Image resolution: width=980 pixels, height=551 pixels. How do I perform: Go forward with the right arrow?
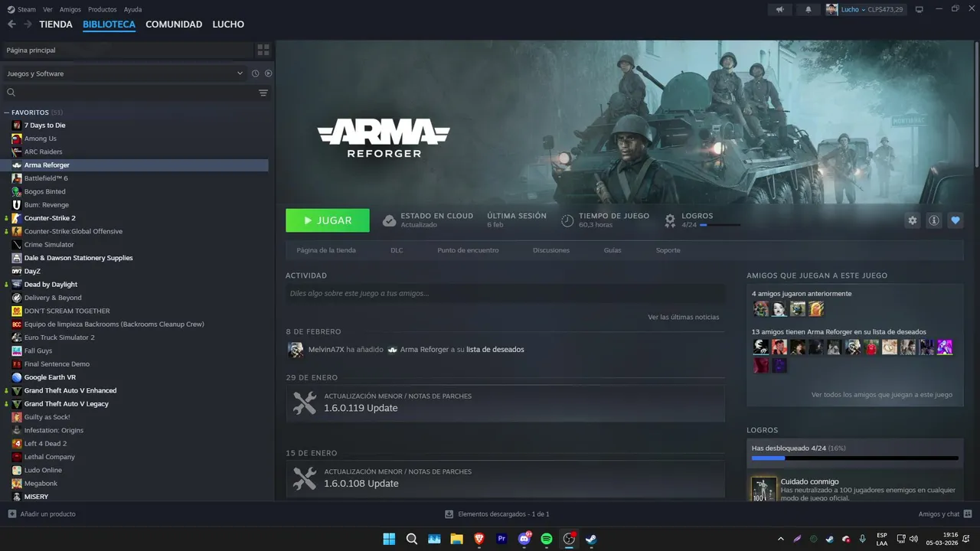pyautogui.click(x=28, y=24)
